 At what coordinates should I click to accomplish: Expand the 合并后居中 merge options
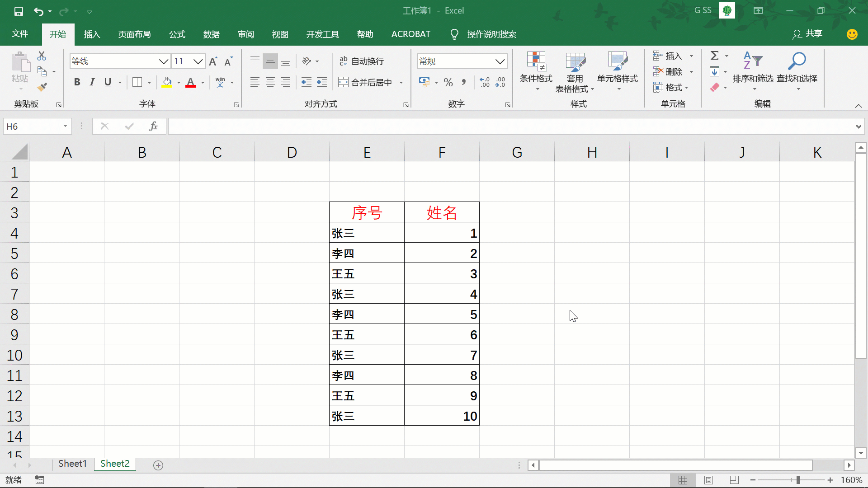coord(401,82)
